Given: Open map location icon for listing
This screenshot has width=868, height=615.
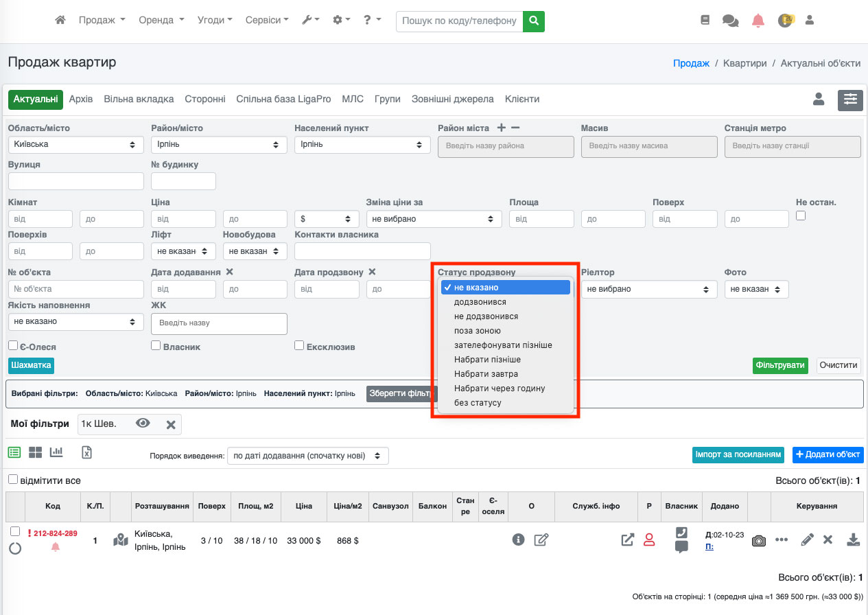Looking at the screenshot, I should pos(121,540).
